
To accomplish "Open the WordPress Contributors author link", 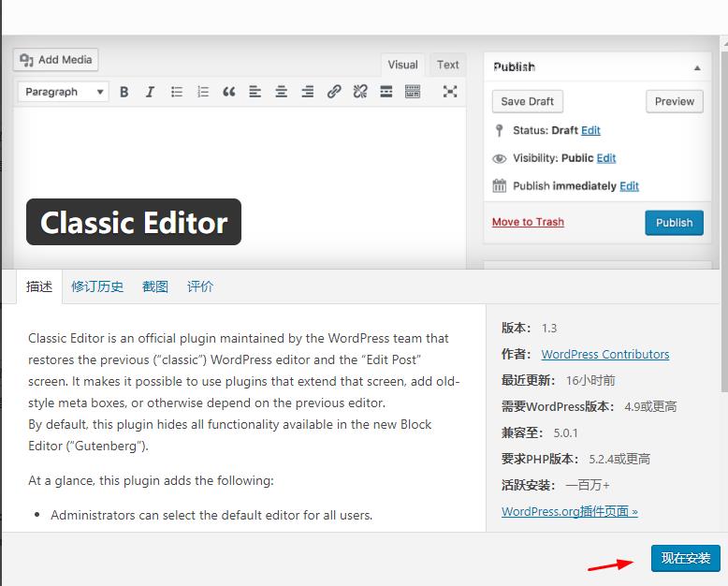I will (604, 355).
